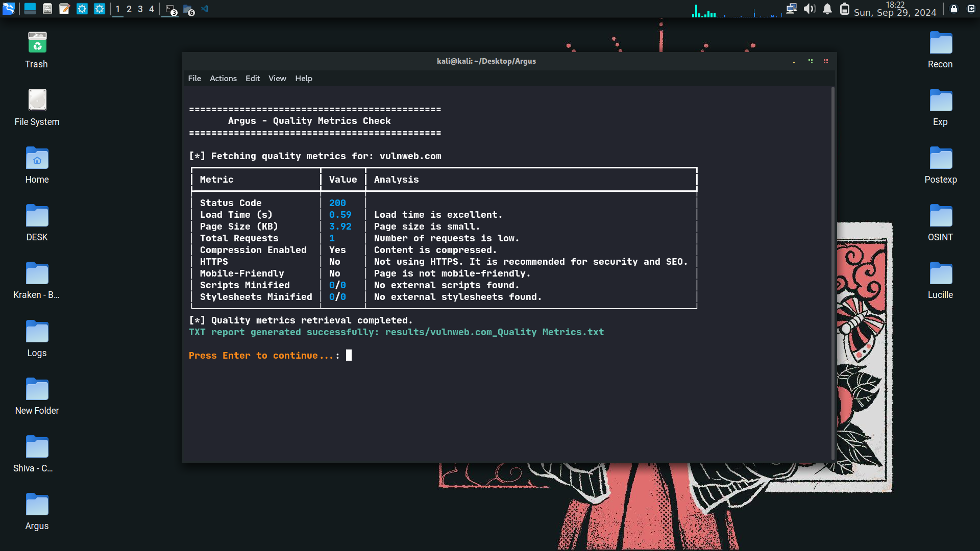Switch to workspace 3
The height and width of the screenshot is (551, 980).
(140, 9)
